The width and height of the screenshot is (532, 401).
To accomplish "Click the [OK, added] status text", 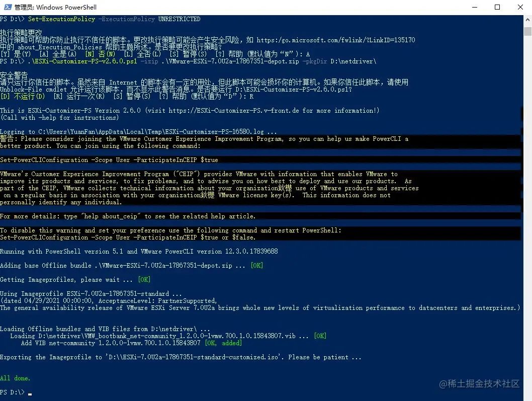I will tap(223, 343).
